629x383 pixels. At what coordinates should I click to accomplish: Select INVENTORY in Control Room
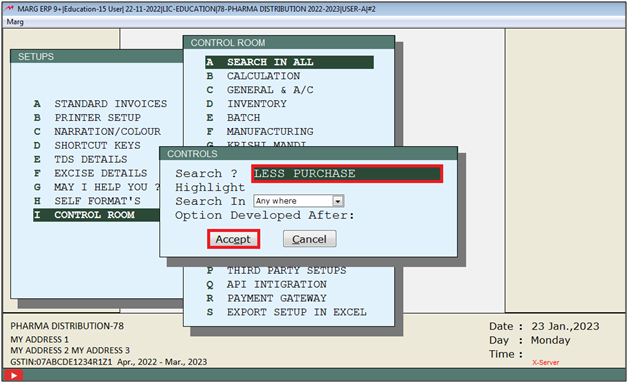point(246,103)
